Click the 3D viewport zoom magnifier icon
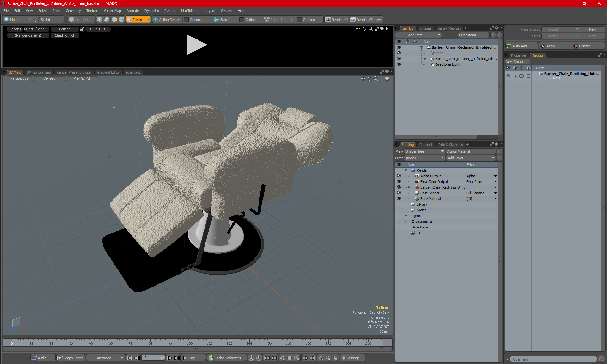The image size is (607, 364). point(376,79)
